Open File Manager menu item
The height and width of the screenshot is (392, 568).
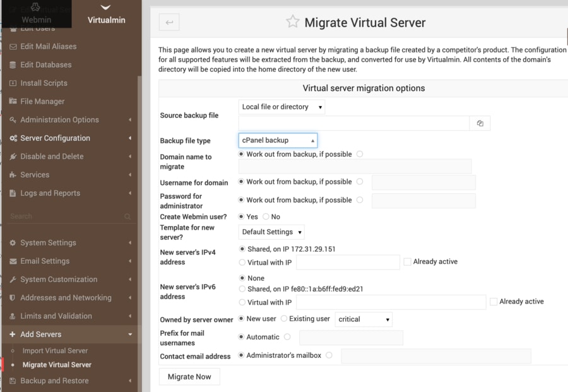pos(42,102)
